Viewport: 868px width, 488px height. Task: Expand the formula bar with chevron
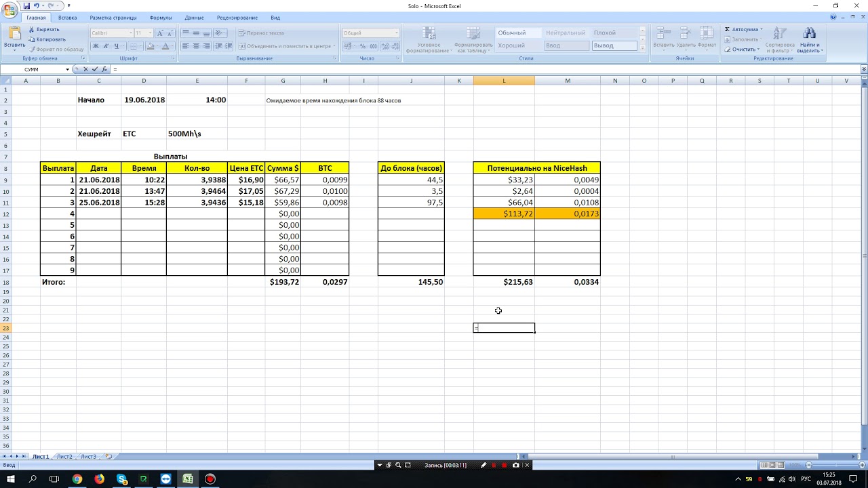click(x=863, y=69)
